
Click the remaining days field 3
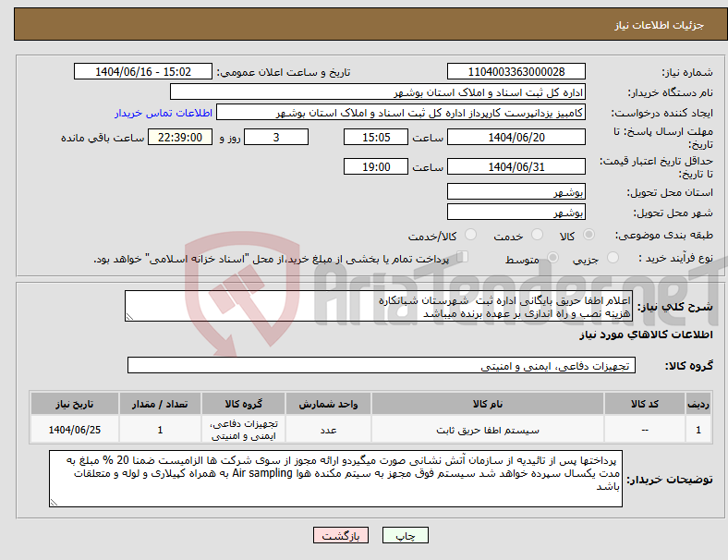pos(276,137)
